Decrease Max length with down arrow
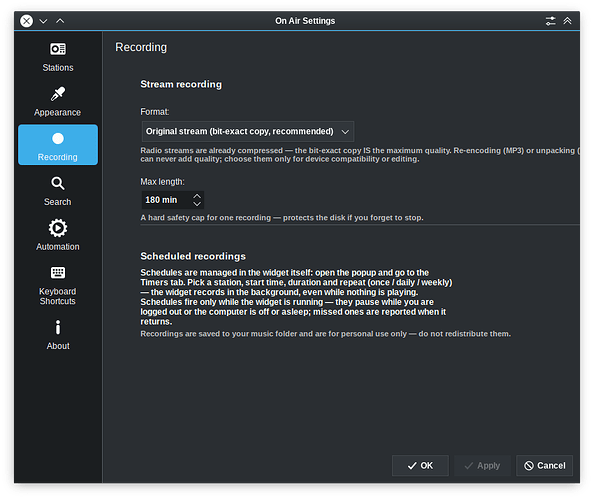The image size is (594, 500). coord(197,204)
